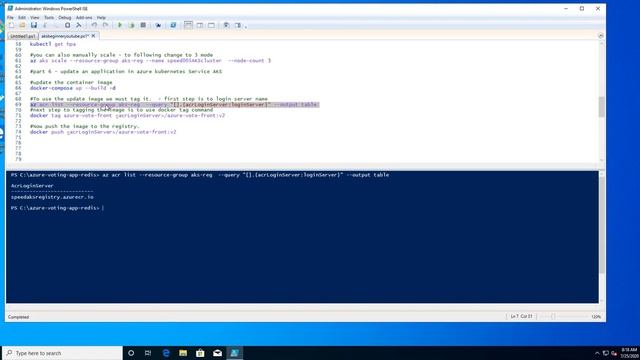Click Show Command Add-on toolbar icon
This screenshot has height=360, width=640.
click(x=238, y=25)
